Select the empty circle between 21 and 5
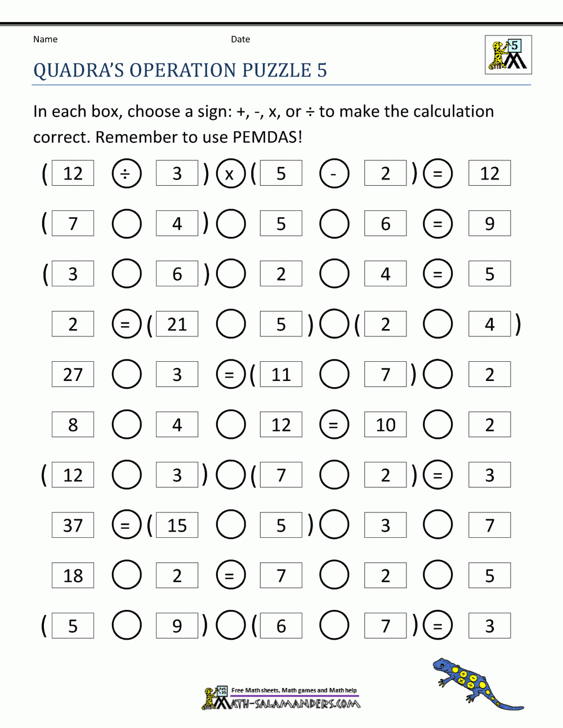563x728 pixels. 230,324
